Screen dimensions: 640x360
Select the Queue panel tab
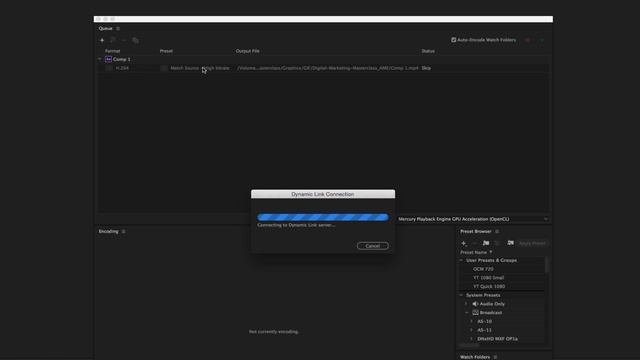click(105, 29)
